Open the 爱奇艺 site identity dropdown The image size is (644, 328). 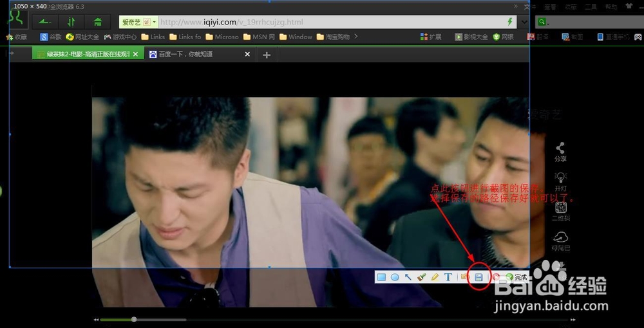click(139, 22)
